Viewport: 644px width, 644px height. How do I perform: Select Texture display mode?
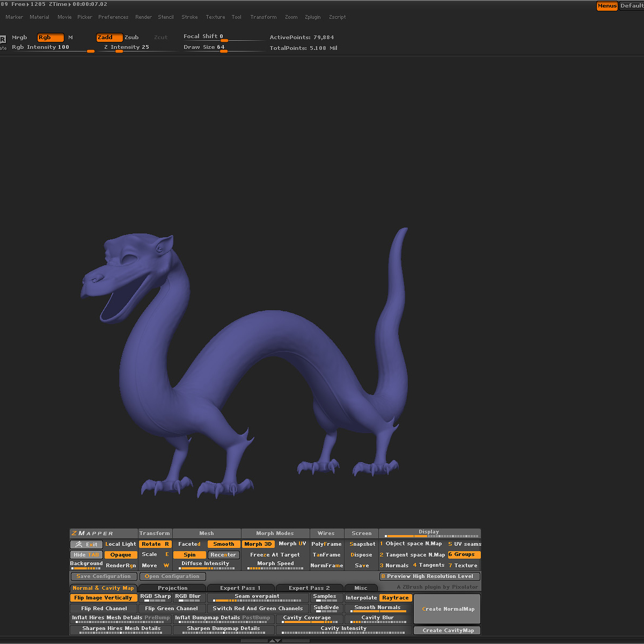pyautogui.click(x=464, y=566)
